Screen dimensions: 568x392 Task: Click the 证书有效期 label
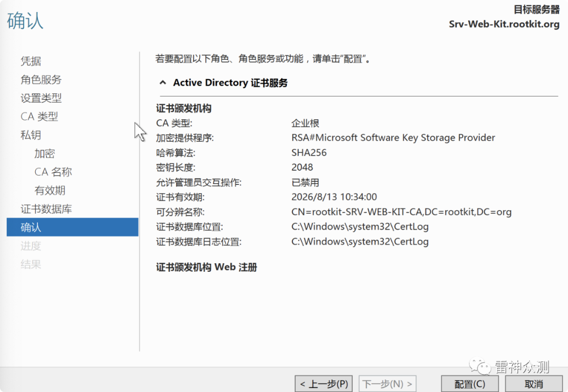click(180, 197)
